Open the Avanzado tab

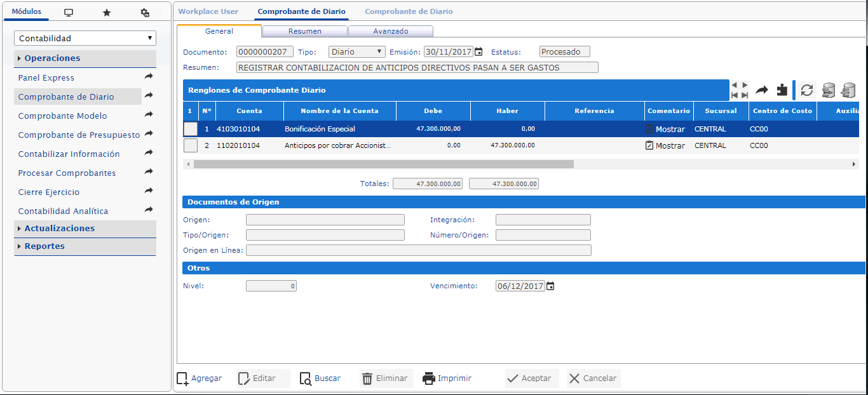[x=391, y=31]
